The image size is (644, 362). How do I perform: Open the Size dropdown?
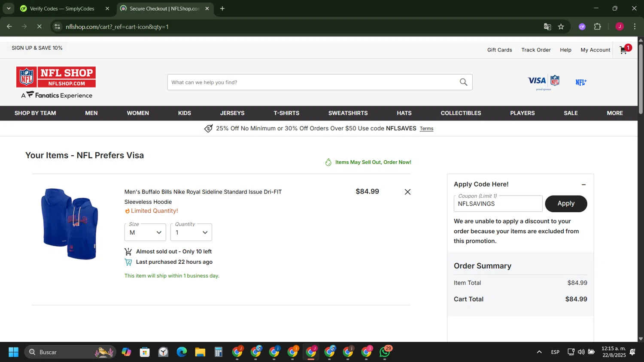click(x=145, y=232)
